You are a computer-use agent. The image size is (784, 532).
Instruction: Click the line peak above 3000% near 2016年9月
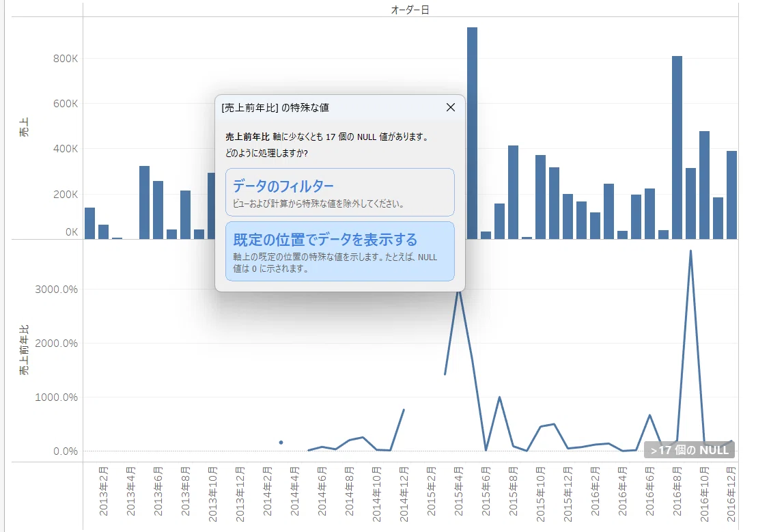point(690,251)
